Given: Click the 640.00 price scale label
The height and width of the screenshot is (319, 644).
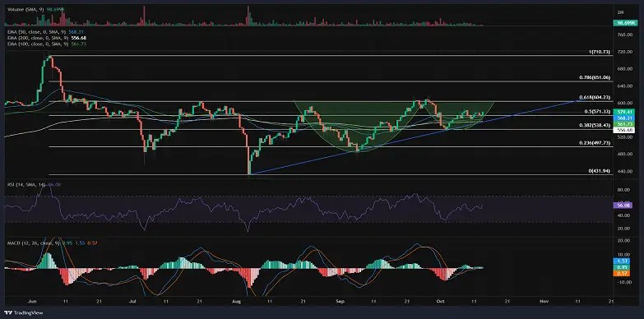Looking at the screenshot, I should [x=624, y=86].
